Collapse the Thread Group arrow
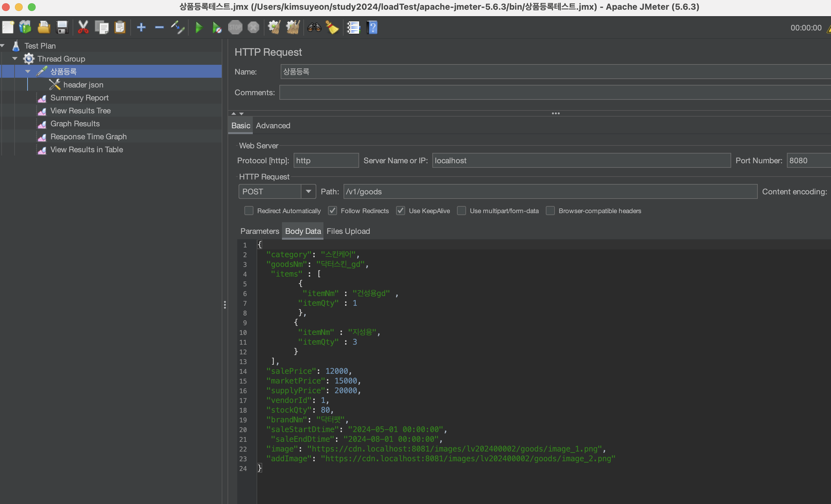The width and height of the screenshot is (831, 504). tap(15, 58)
